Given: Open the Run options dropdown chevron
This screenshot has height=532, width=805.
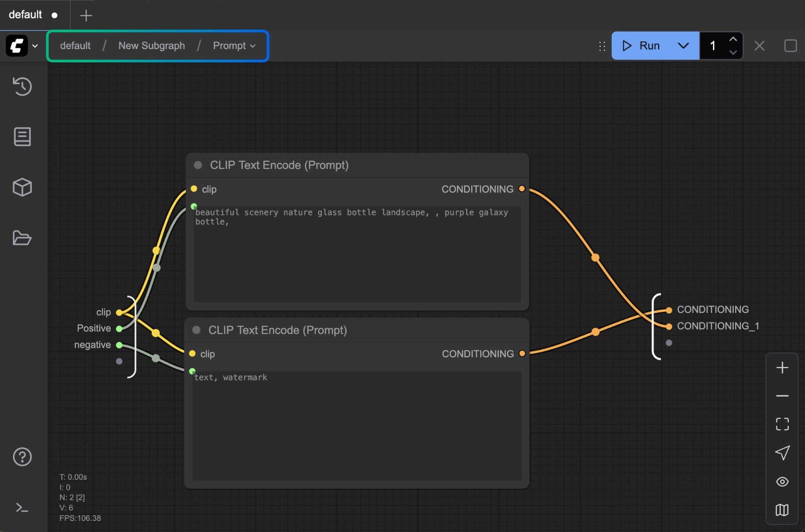Looking at the screenshot, I should click(683, 46).
